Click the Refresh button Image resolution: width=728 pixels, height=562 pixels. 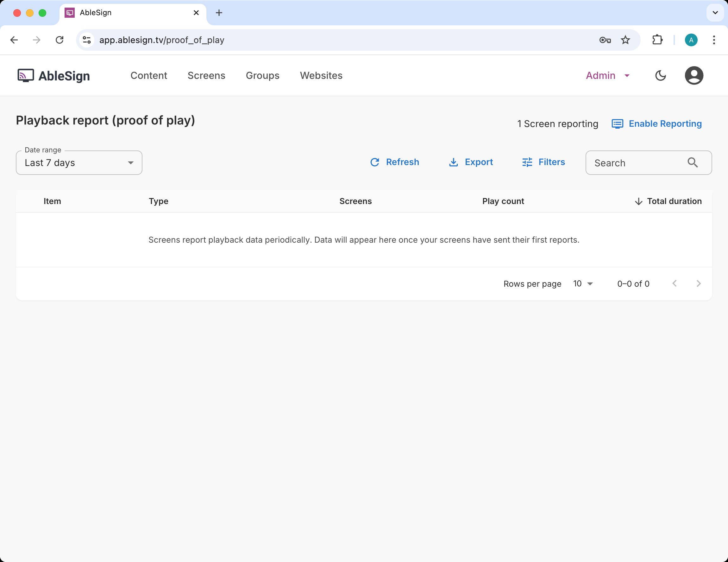(394, 162)
